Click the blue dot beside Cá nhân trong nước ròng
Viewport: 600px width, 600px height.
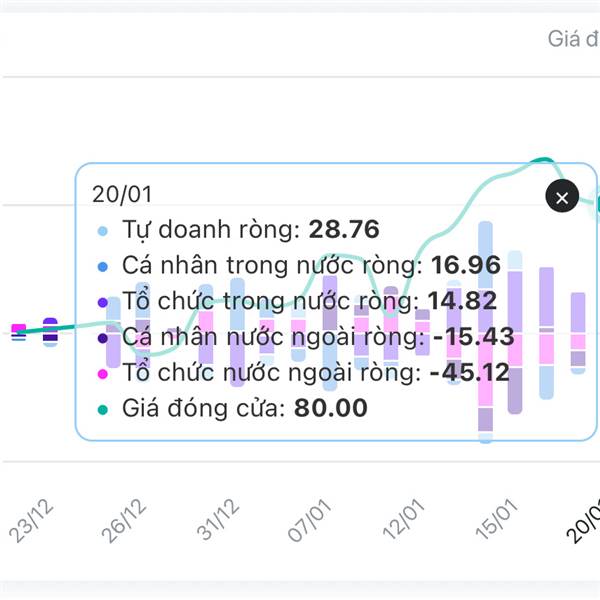(104, 267)
